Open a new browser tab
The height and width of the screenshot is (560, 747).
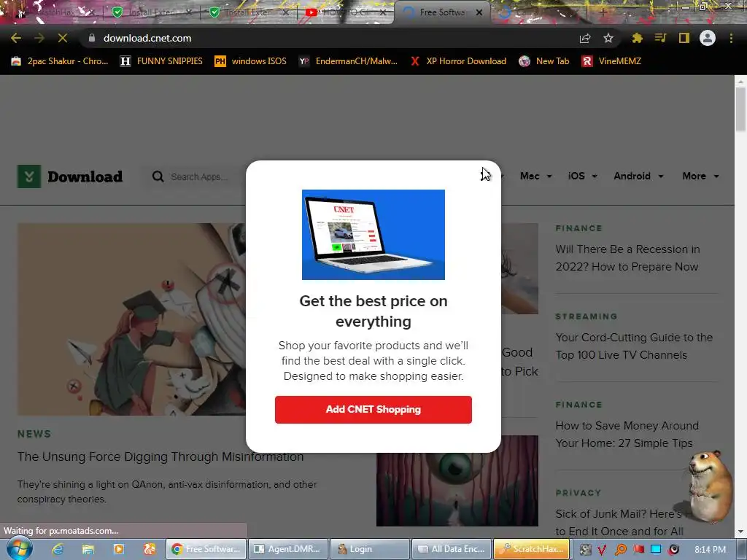click(x=603, y=13)
